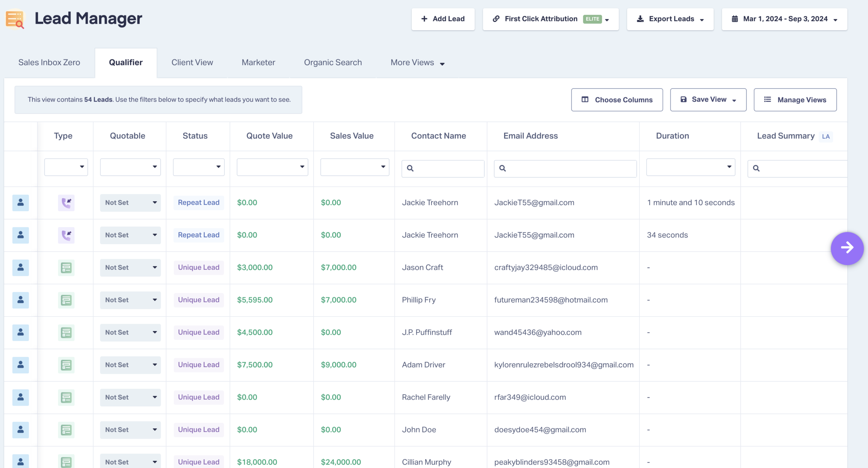The width and height of the screenshot is (868, 468).
Task: Open the date range Mar 1 - Sep 3 picker
Action: (x=784, y=19)
